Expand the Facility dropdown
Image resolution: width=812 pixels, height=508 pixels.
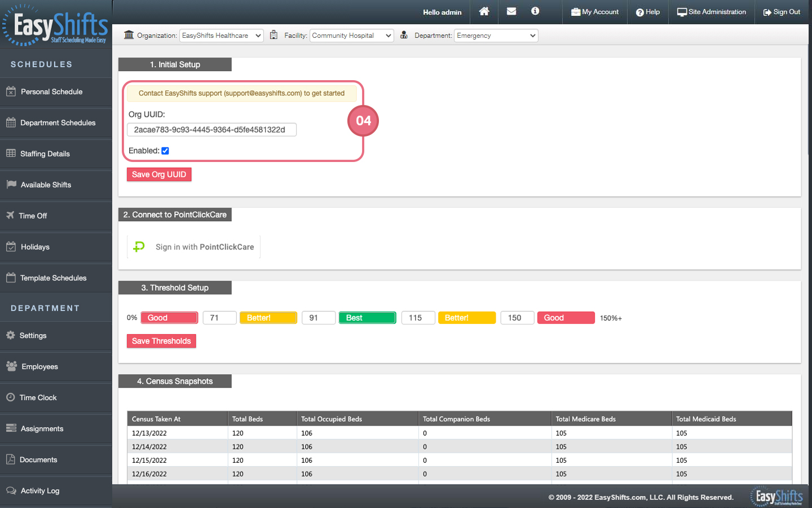pos(352,36)
